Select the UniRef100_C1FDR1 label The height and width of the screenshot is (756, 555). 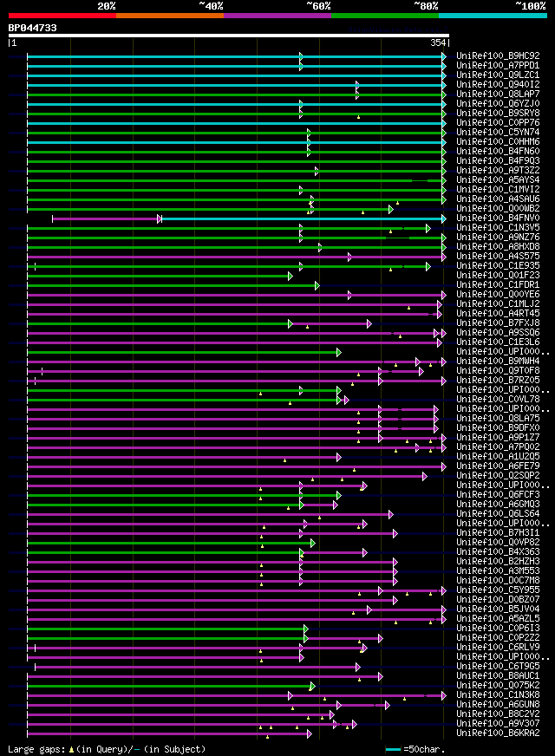click(x=498, y=285)
